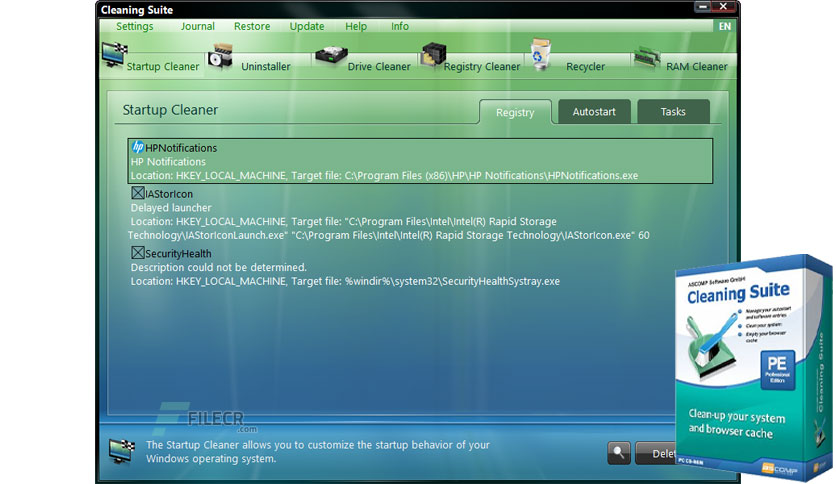
Task: Open the Recycler recycle bin icon
Action: click(541, 54)
